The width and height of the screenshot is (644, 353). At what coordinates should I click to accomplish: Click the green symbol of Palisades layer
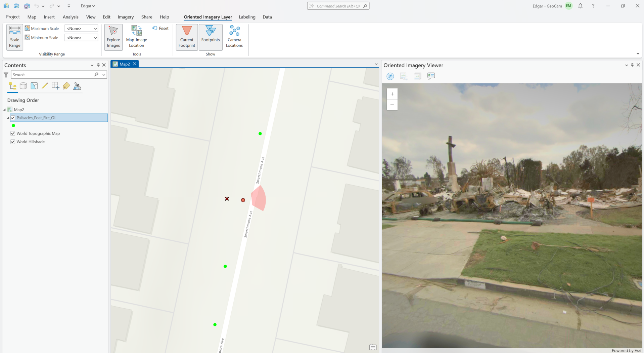[13, 126]
